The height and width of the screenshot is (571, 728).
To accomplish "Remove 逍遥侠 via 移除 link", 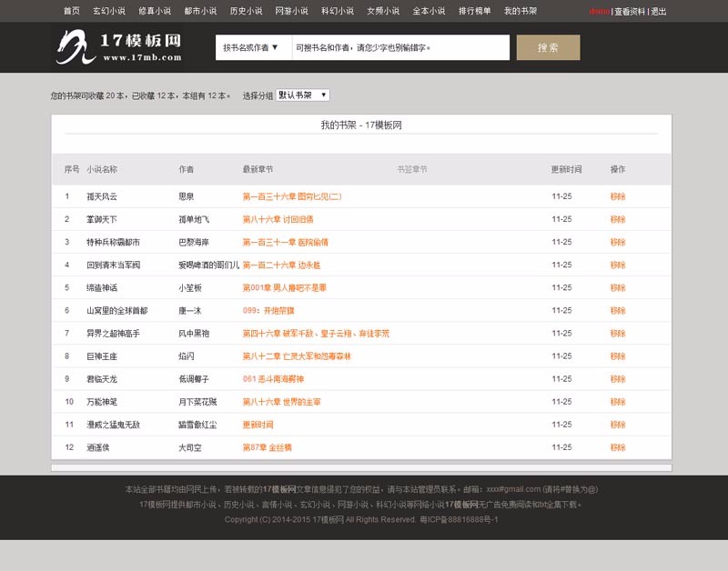I will 618,447.
